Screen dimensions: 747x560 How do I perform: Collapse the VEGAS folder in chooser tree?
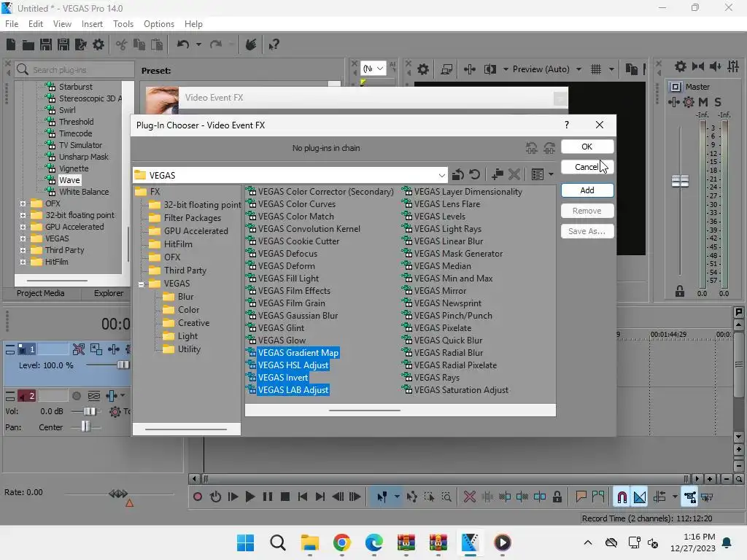tap(141, 284)
